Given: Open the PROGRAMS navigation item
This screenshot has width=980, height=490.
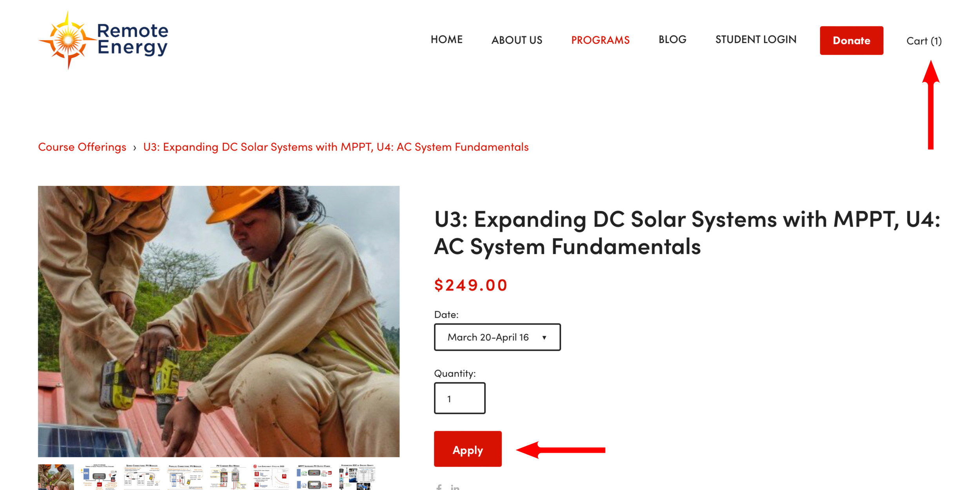Looking at the screenshot, I should [600, 40].
